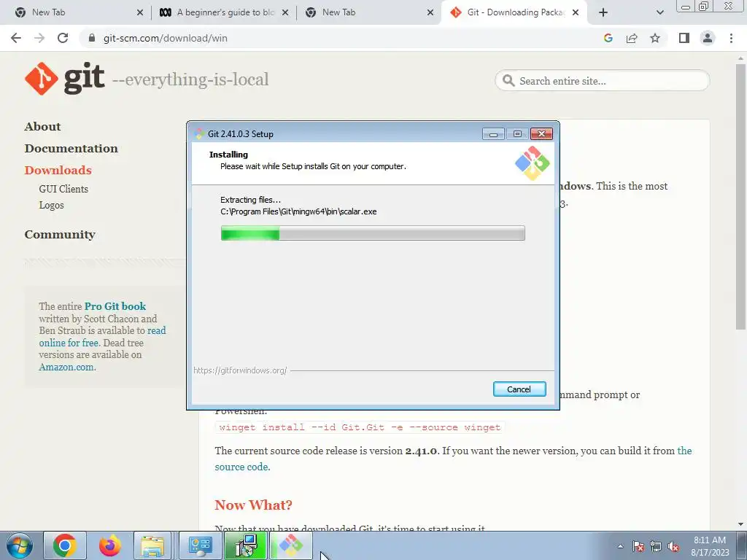Close the Git Downloading Package tab
This screenshot has height=560, width=747.
(576, 12)
